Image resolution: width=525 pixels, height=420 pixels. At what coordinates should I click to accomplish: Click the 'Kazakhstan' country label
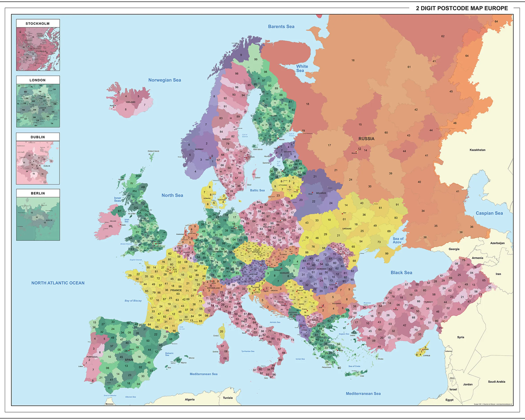coord(478,150)
